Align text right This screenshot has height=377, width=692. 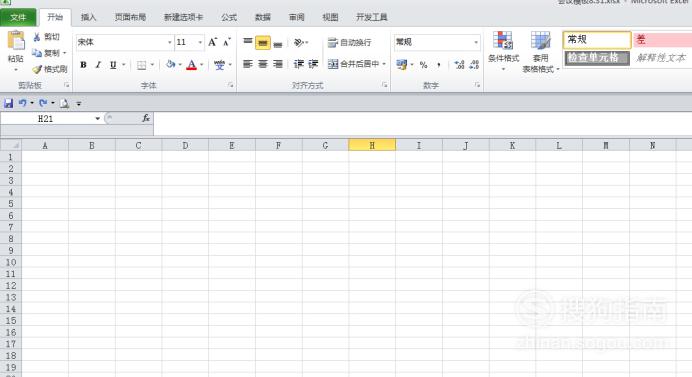[x=278, y=64]
